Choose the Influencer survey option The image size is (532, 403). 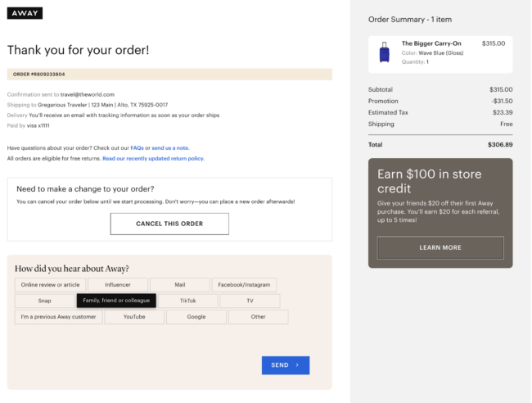pyautogui.click(x=117, y=285)
